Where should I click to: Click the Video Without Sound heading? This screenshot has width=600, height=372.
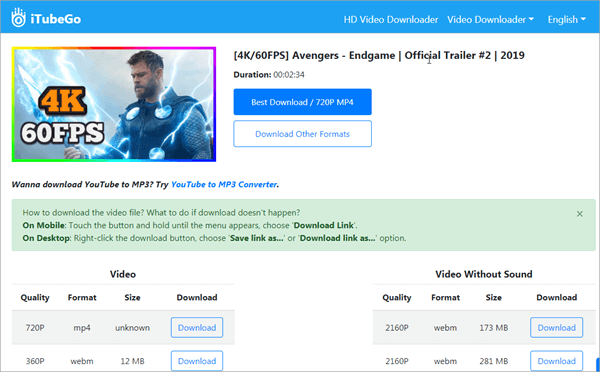484,274
